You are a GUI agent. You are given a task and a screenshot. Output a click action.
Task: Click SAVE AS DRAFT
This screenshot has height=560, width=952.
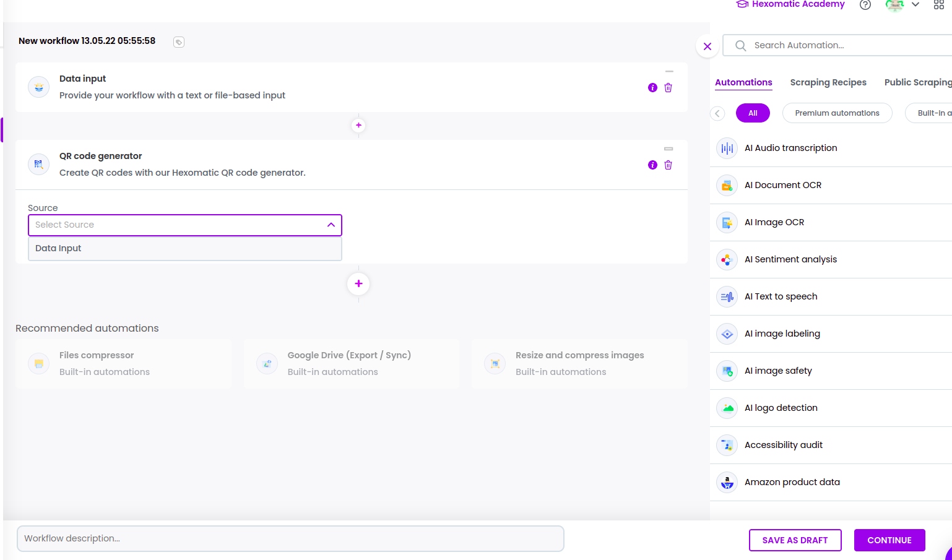pyautogui.click(x=795, y=540)
